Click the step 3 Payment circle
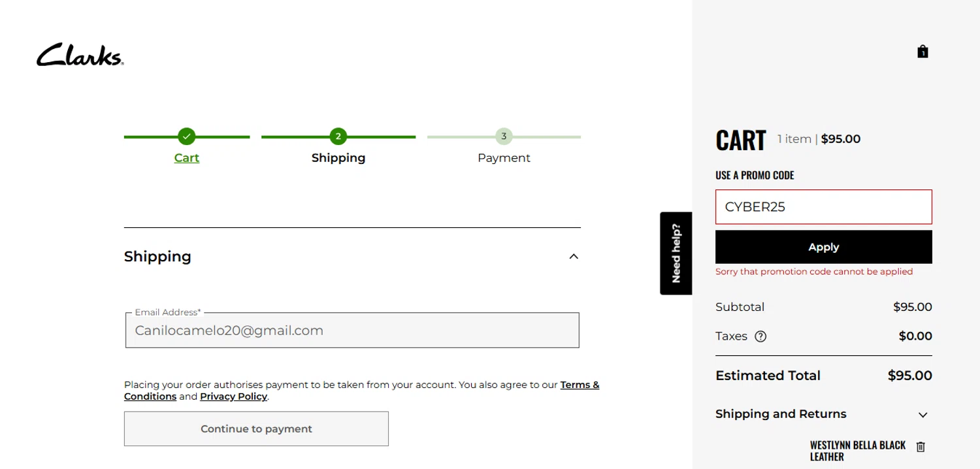The height and width of the screenshot is (469, 980). [x=504, y=137]
